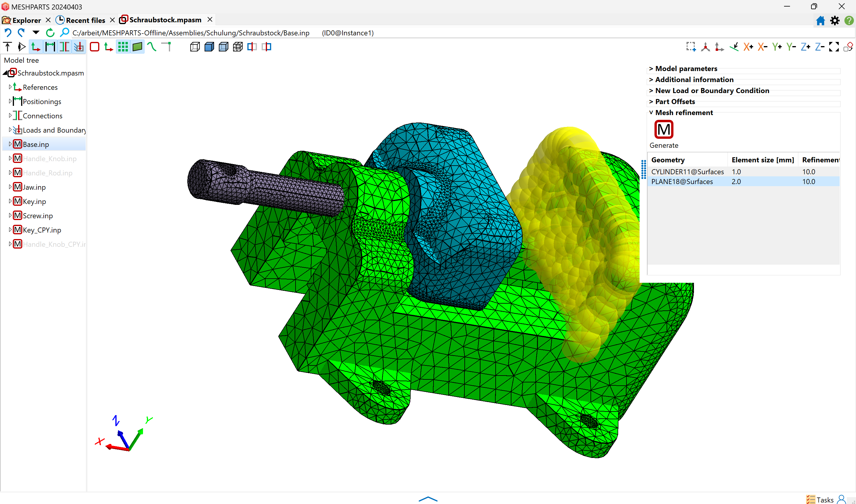Set view to X- direction

click(763, 46)
